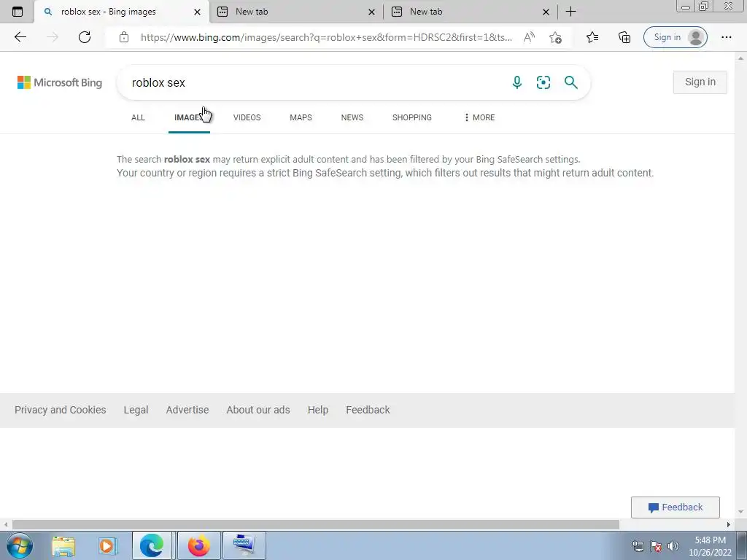The width and height of the screenshot is (747, 560).
Task: Select the IMAGES search tab
Action: pos(189,117)
